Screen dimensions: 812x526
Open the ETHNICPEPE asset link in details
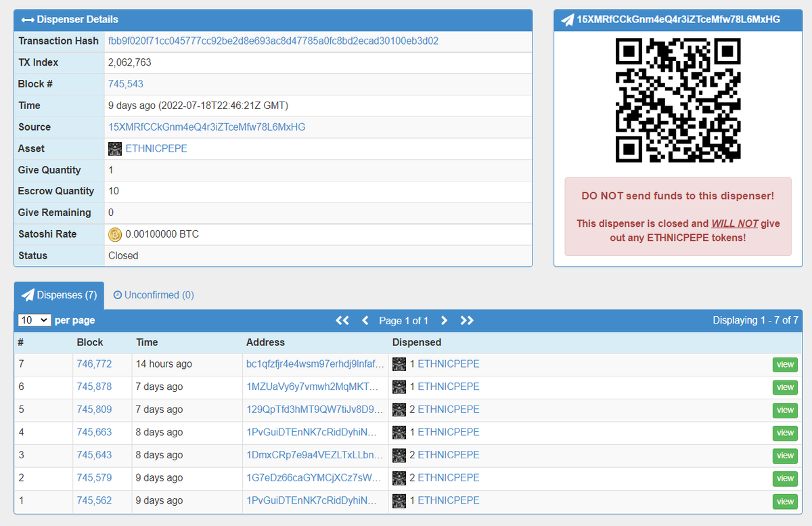156,148
